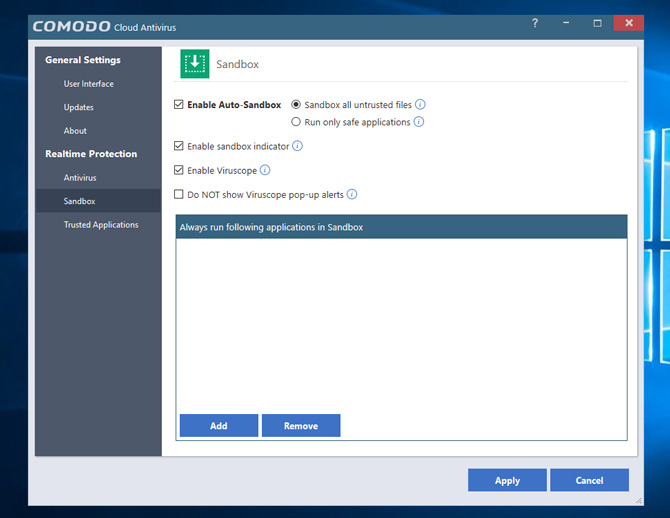The height and width of the screenshot is (518, 670).
Task: Click General Settings section heading
Action: click(x=83, y=60)
